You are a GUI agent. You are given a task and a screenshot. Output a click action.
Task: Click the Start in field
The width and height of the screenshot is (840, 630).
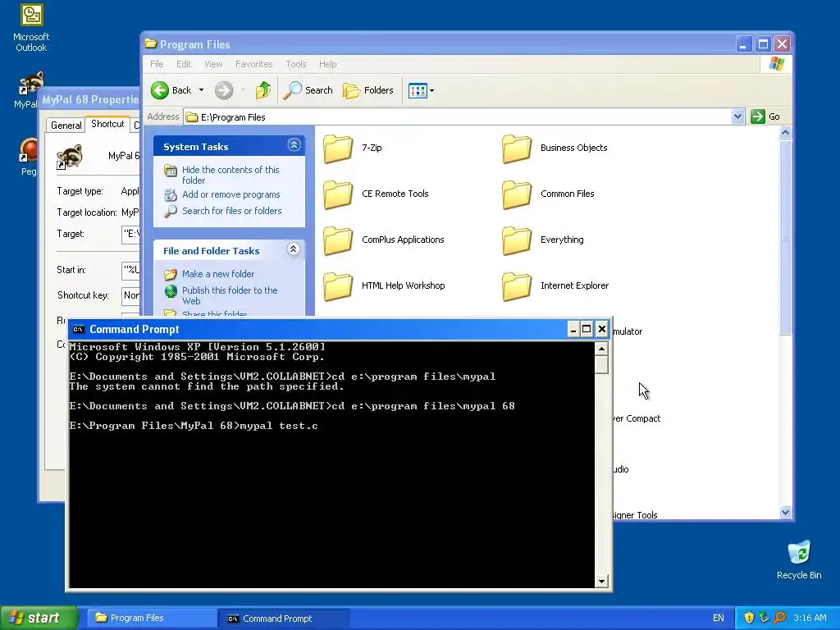pos(131,270)
